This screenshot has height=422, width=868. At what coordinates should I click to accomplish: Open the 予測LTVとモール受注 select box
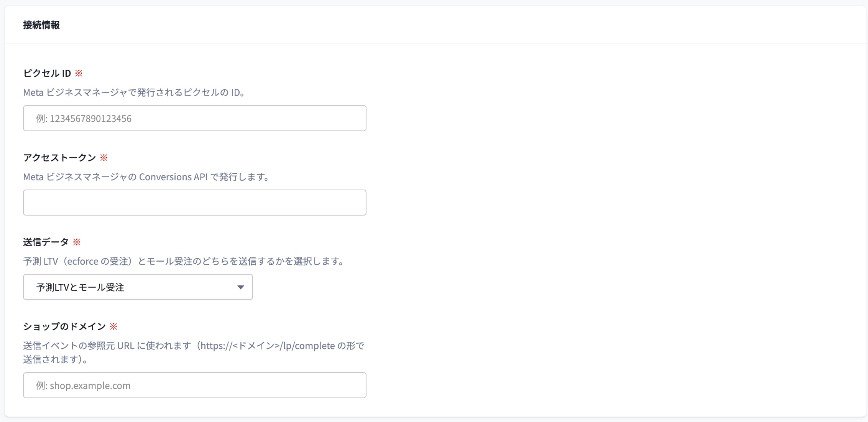(138, 287)
